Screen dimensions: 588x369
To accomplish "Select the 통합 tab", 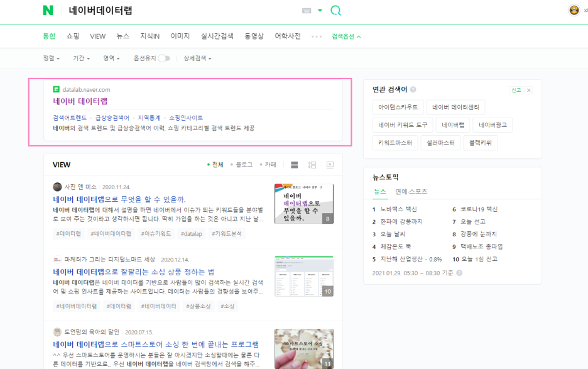I will [49, 36].
